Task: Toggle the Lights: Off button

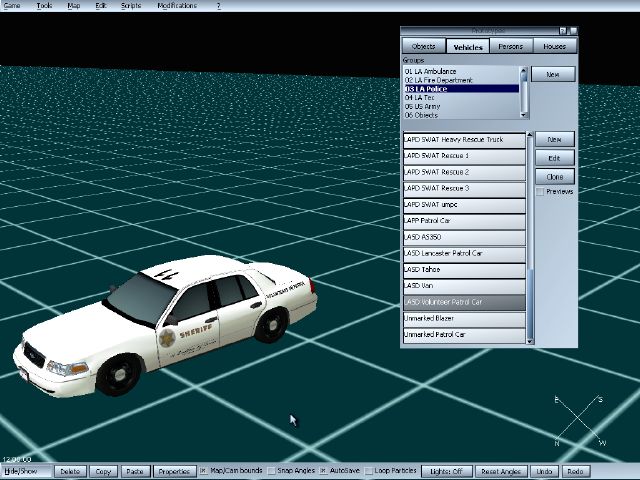Action: (446, 471)
